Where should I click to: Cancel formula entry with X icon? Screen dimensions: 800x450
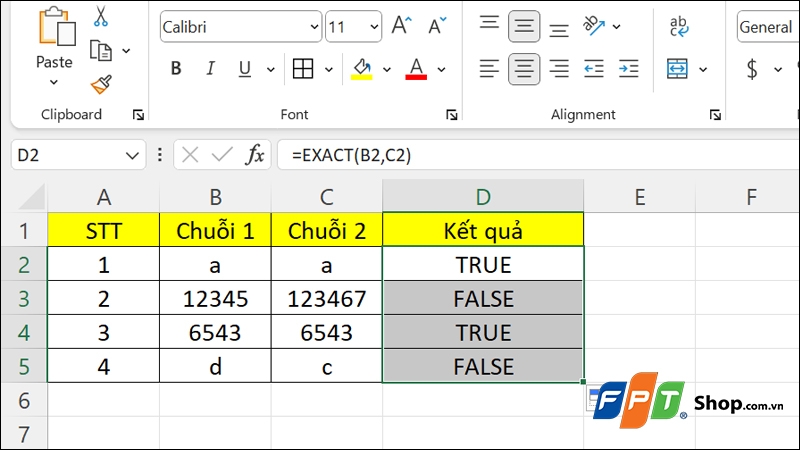[190, 155]
